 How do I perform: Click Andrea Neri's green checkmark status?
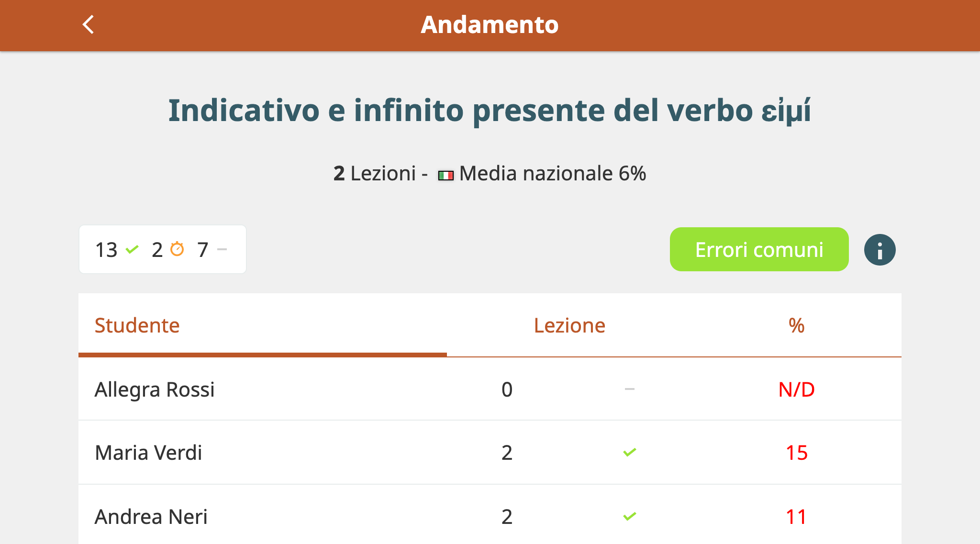tap(630, 516)
